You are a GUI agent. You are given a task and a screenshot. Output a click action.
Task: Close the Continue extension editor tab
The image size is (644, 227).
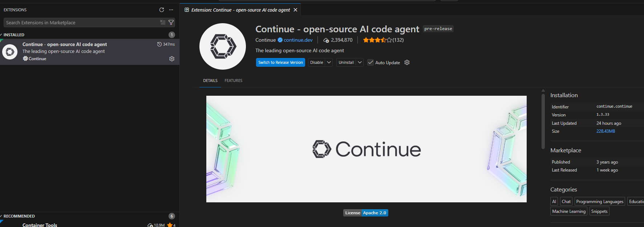(295, 10)
